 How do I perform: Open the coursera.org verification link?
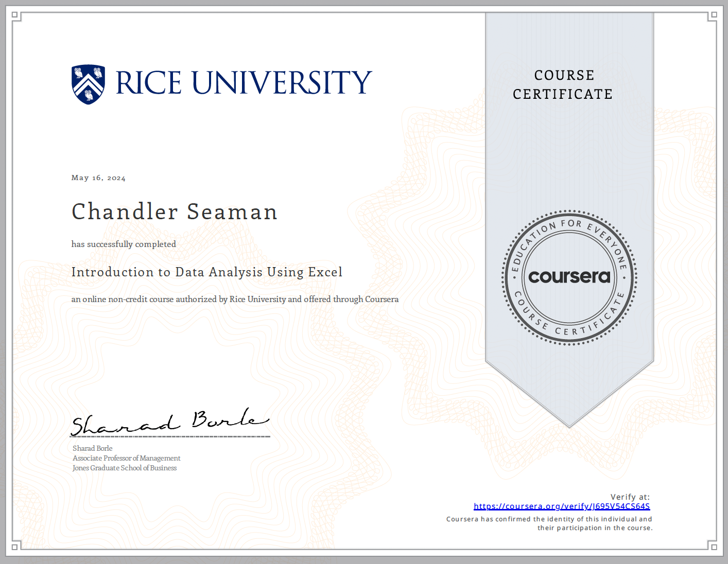click(x=562, y=506)
